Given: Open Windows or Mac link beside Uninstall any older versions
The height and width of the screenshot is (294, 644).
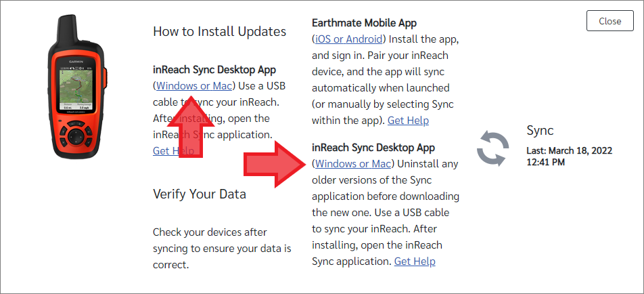Looking at the screenshot, I should 353,164.
